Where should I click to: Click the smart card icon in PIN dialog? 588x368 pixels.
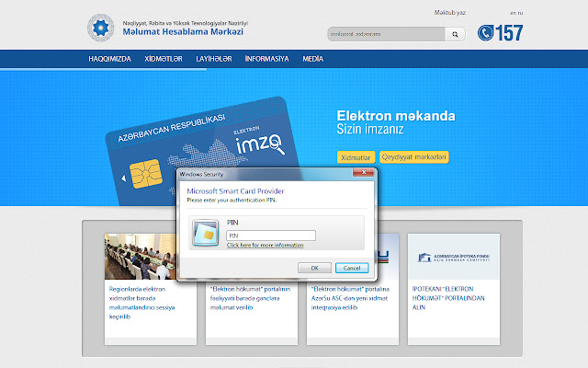point(205,233)
